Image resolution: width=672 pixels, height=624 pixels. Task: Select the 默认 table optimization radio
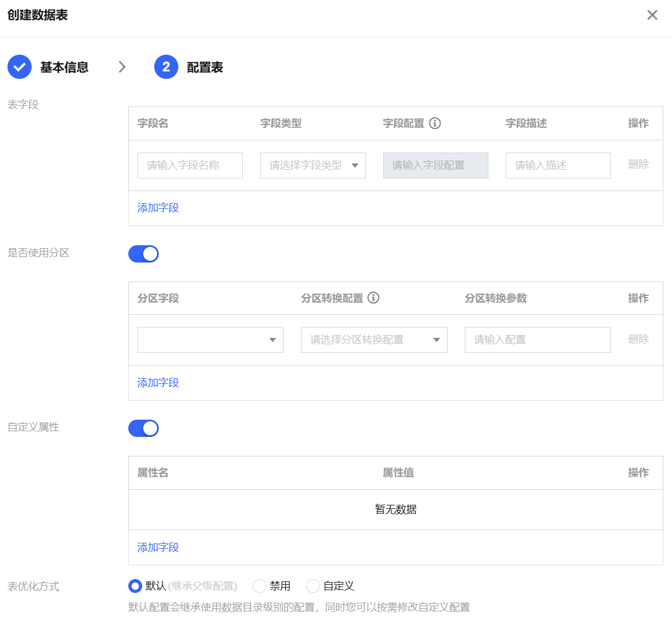(135, 586)
